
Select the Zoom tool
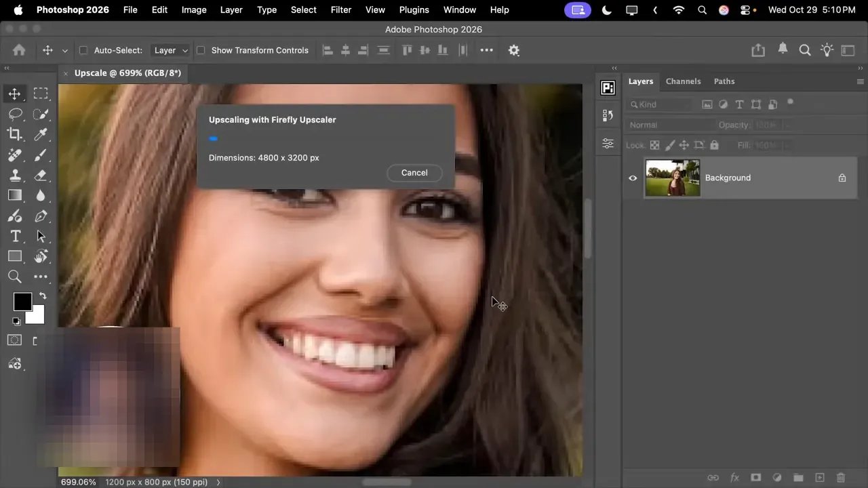15,277
